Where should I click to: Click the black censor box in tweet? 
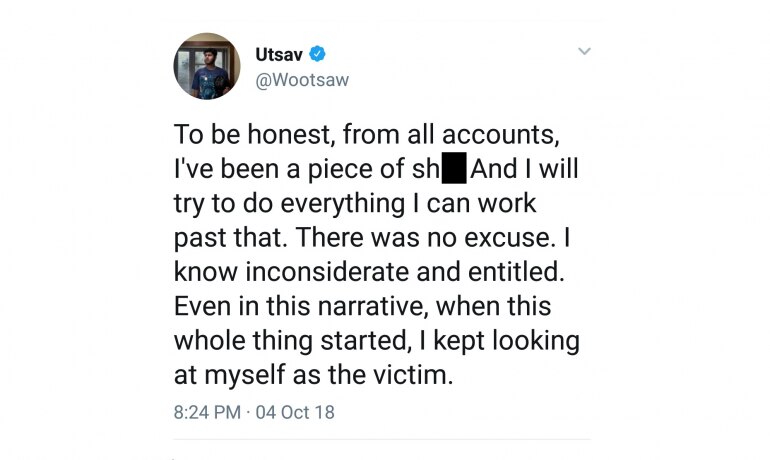pos(454,168)
